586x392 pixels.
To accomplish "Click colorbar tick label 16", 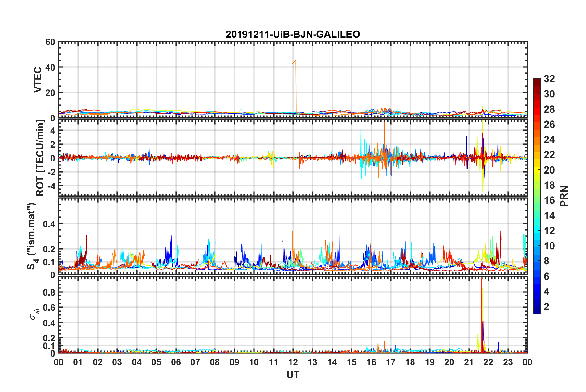I will tap(549, 200).
